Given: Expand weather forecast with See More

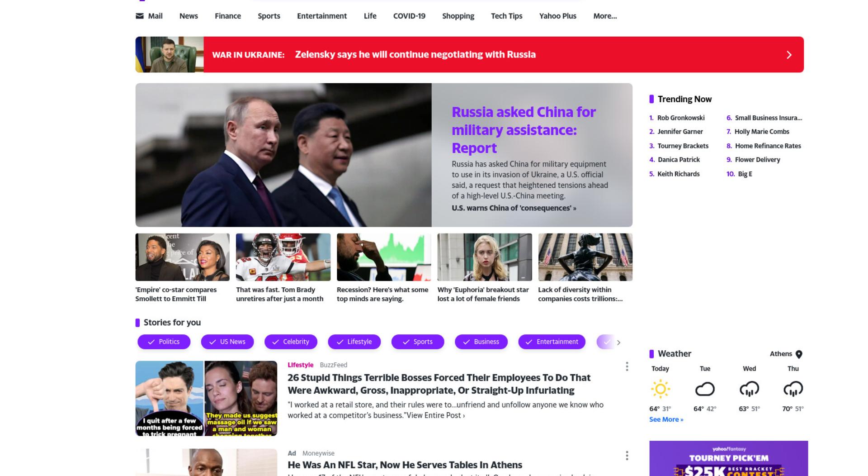Looking at the screenshot, I should tap(666, 419).
